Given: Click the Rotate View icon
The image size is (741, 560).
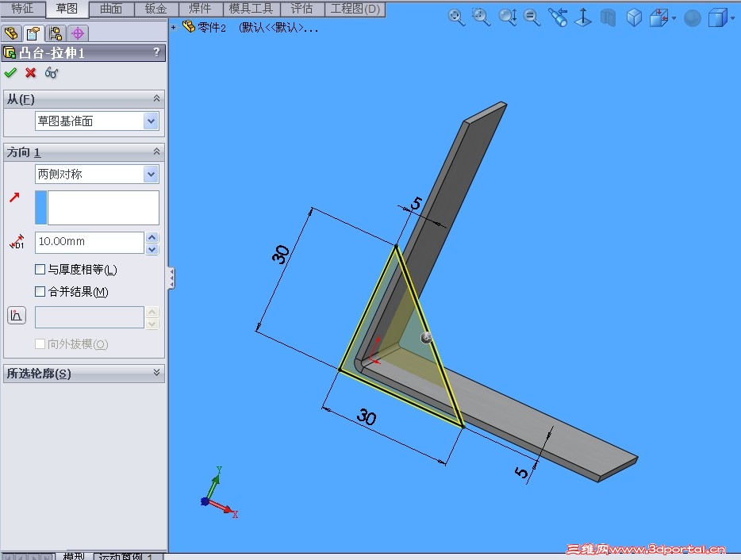Looking at the screenshot, I should [x=558, y=17].
